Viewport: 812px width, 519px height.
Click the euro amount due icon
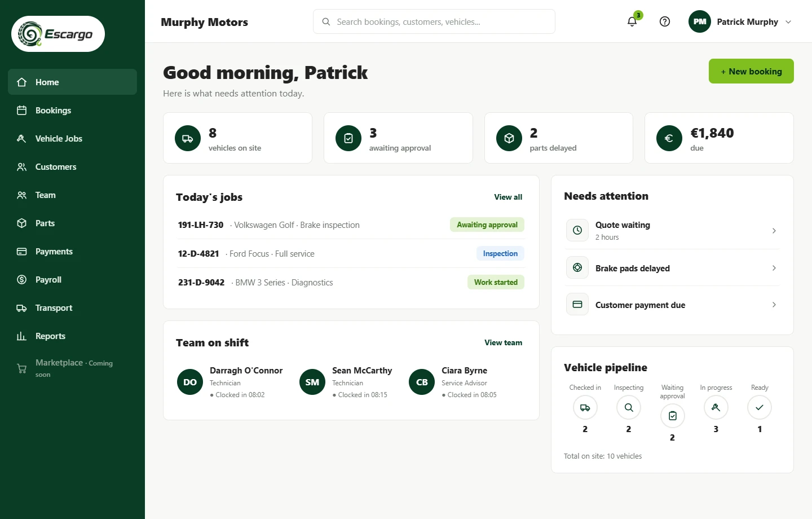point(669,138)
